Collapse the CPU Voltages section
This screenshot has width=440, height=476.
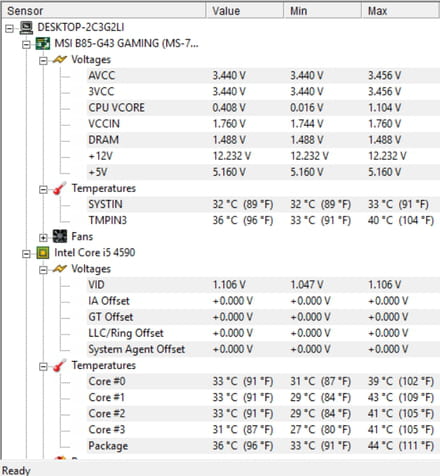(x=43, y=270)
